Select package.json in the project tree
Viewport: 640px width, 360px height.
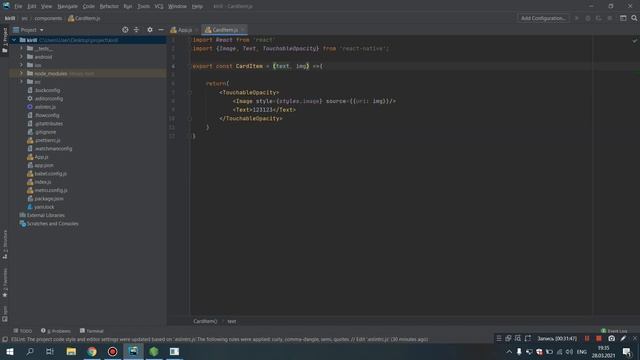[x=49, y=199]
